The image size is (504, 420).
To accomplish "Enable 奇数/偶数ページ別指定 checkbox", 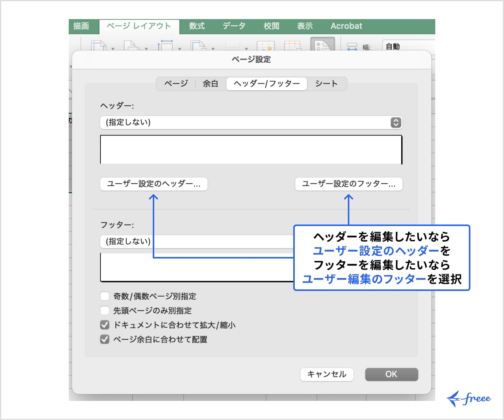I will coord(105,295).
